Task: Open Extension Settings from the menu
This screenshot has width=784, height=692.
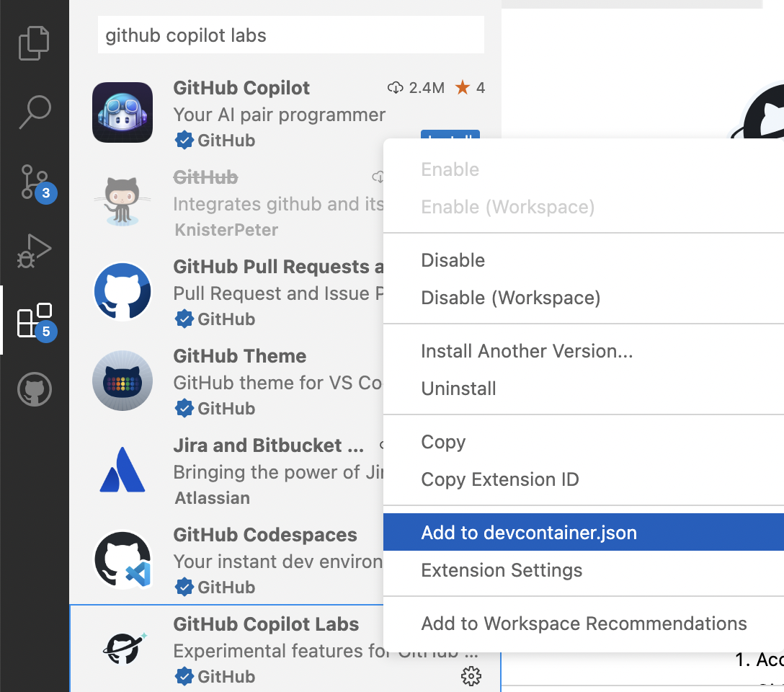Action: point(502,569)
